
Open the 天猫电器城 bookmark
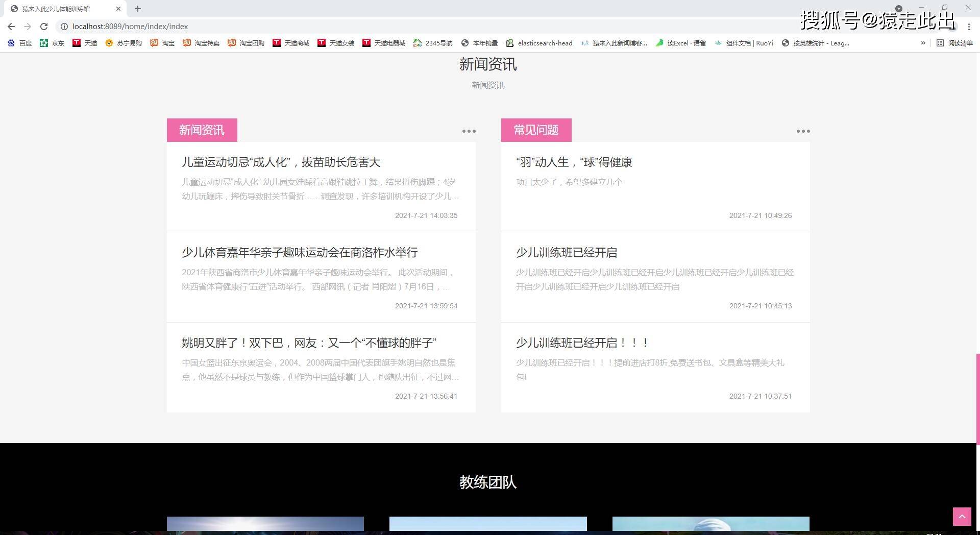(x=384, y=43)
